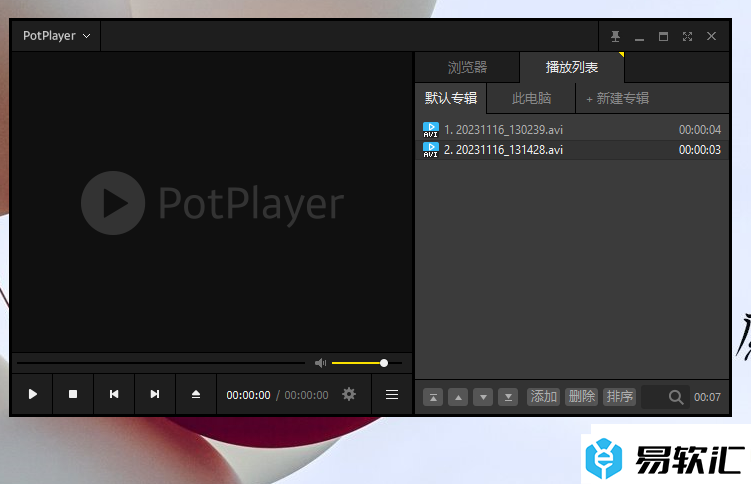Screen dimensions: 751x484
Task: Select the 播放列表 tab
Action: tap(572, 68)
